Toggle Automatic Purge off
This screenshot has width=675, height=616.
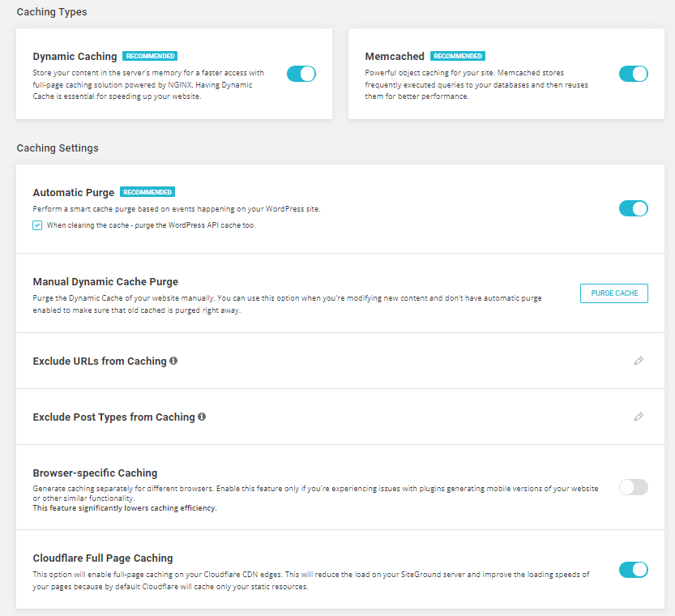[633, 208]
